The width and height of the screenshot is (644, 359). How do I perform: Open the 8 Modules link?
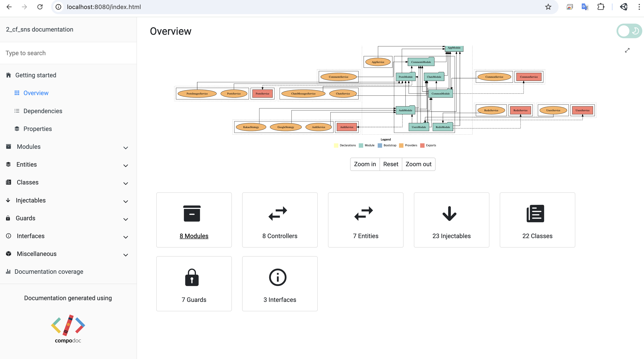point(194,236)
